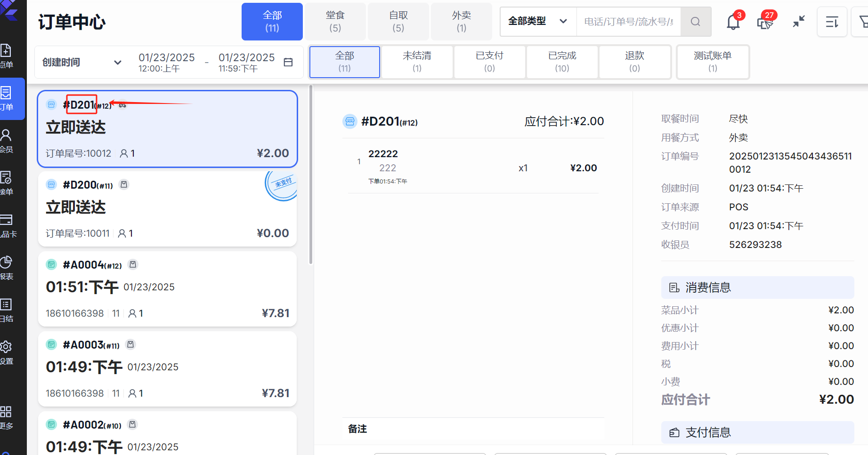Open the 全部类型 dropdown

538,22
